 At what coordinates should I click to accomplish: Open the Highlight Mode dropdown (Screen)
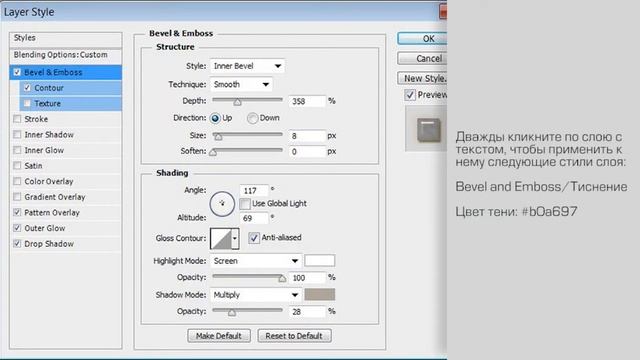tap(256, 261)
